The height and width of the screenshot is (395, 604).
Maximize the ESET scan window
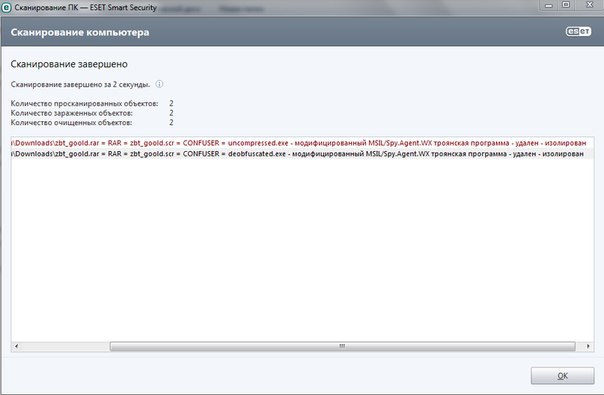point(566,5)
